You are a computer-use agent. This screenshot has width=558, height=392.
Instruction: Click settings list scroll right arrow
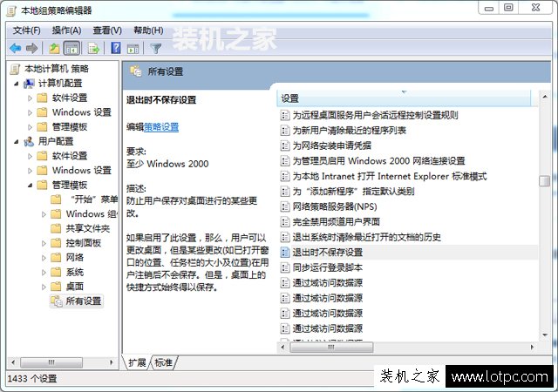point(533,348)
